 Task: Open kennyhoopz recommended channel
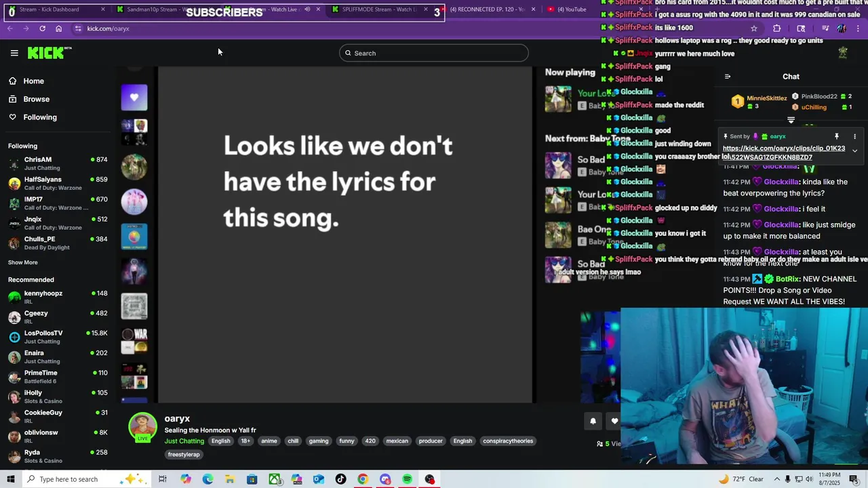click(58, 297)
